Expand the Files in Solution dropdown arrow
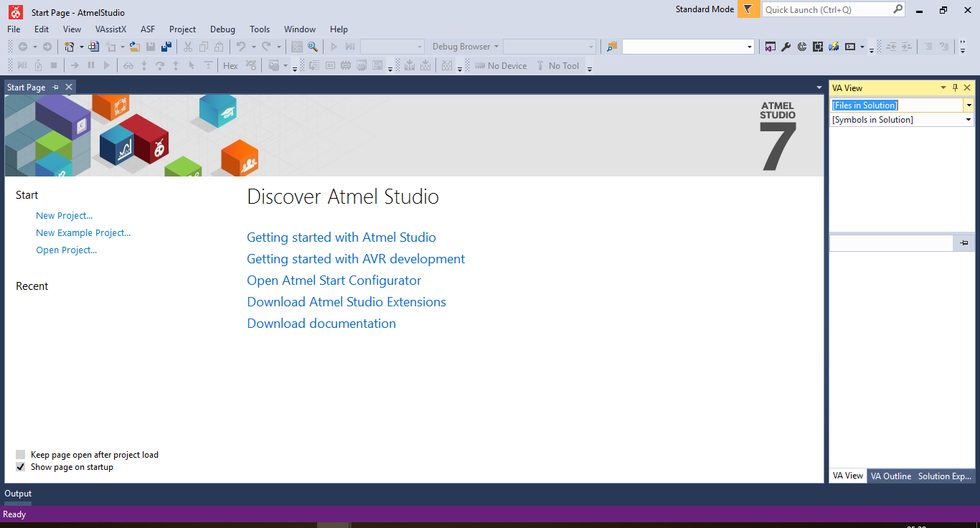 pos(969,105)
